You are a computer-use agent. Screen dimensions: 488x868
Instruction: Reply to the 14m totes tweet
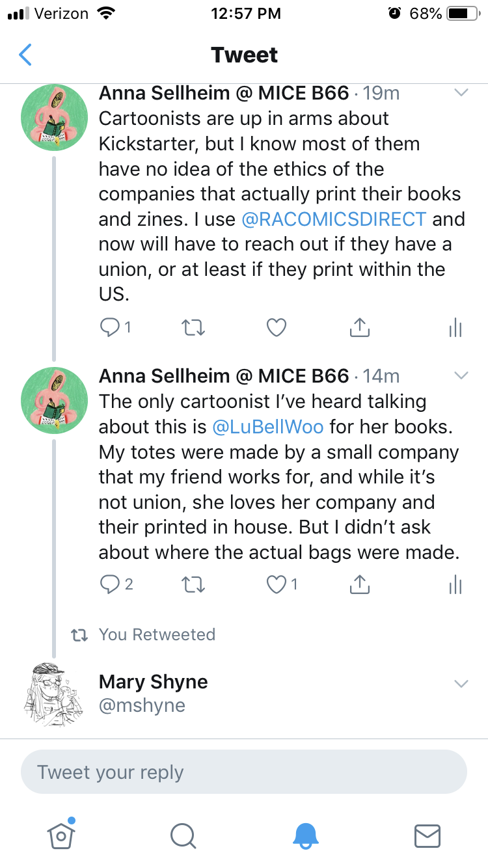pyautogui.click(x=109, y=584)
